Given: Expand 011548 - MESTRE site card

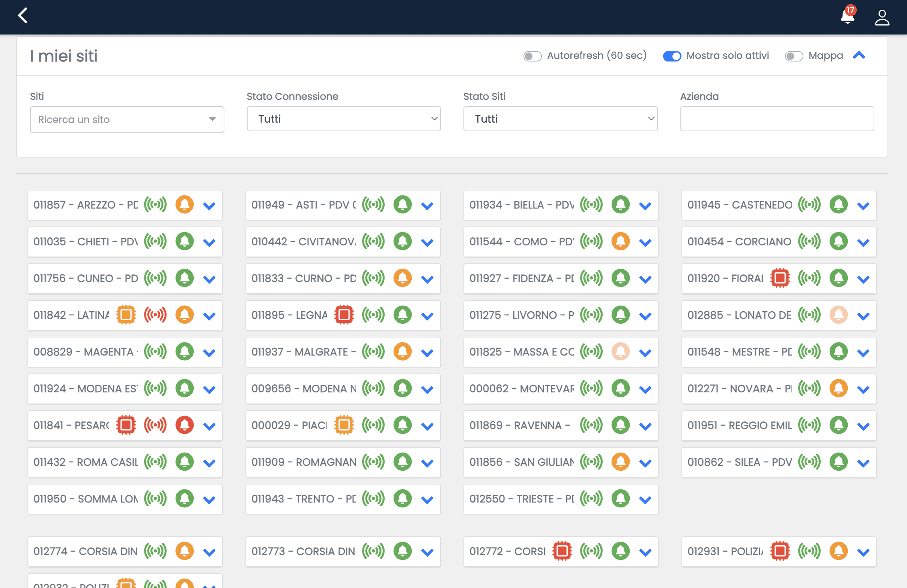Looking at the screenshot, I should tap(863, 352).
